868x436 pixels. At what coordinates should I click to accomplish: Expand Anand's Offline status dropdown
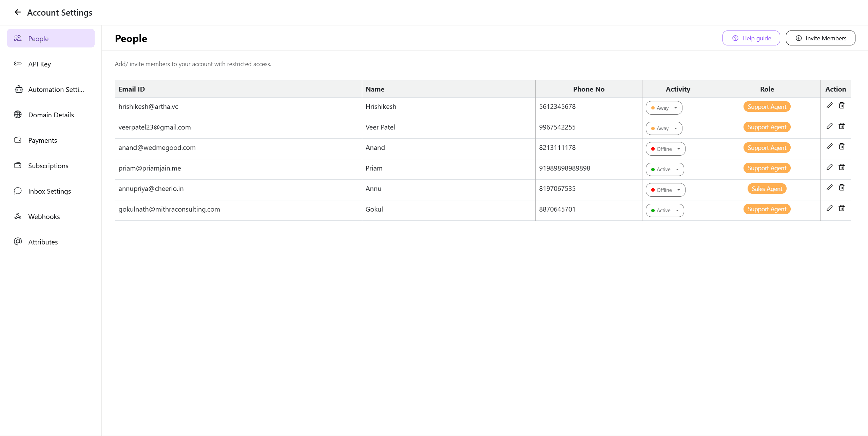(665, 149)
